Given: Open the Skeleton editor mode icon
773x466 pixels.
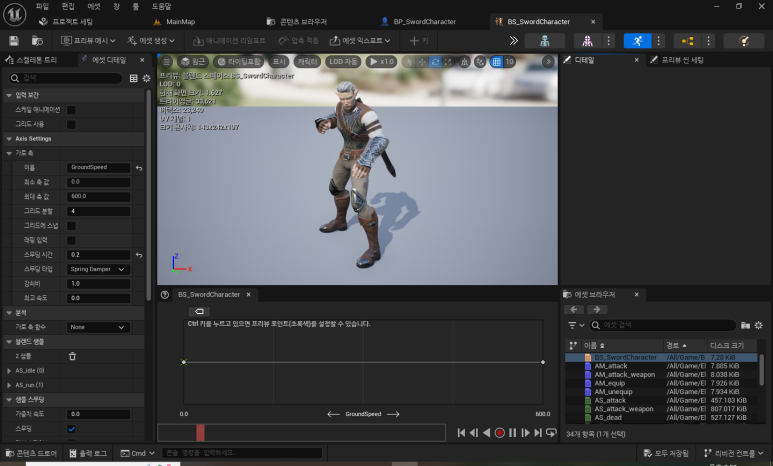Looking at the screenshot, I should (545, 40).
